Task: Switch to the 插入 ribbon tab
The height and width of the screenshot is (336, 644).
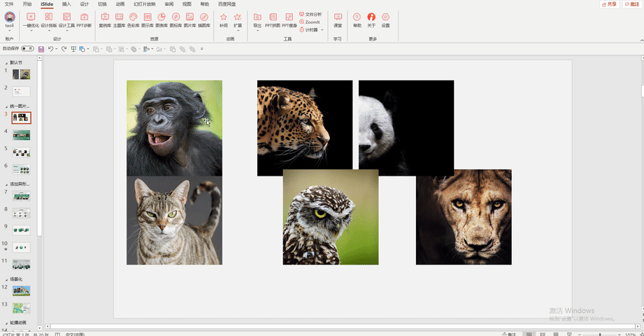Action: pyautogui.click(x=66, y=4)
